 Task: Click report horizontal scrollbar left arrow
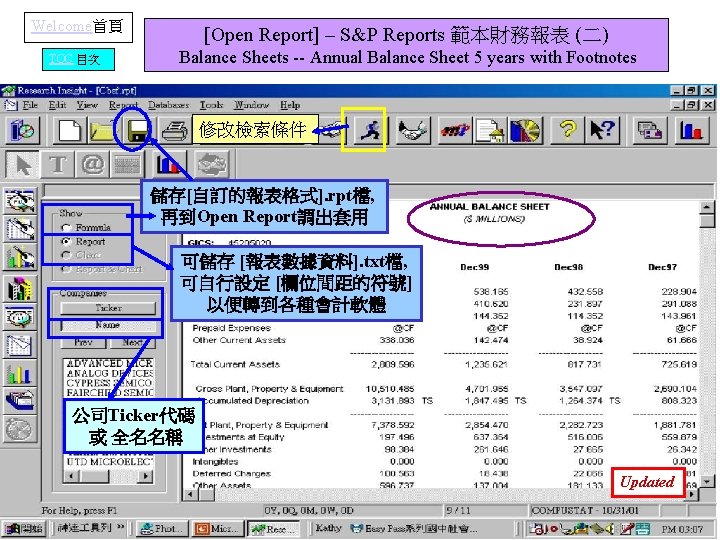(x=190, y=495)
